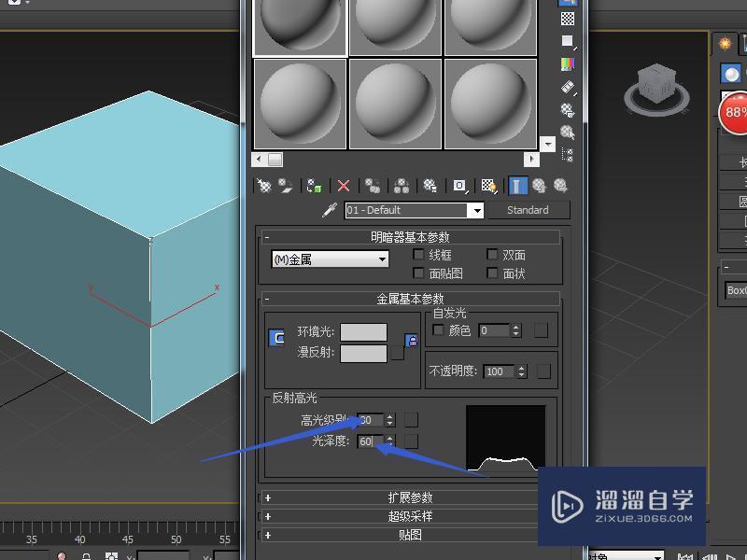Open Material/Map Navigator icon
747x560 pixels.
[568, 155]
